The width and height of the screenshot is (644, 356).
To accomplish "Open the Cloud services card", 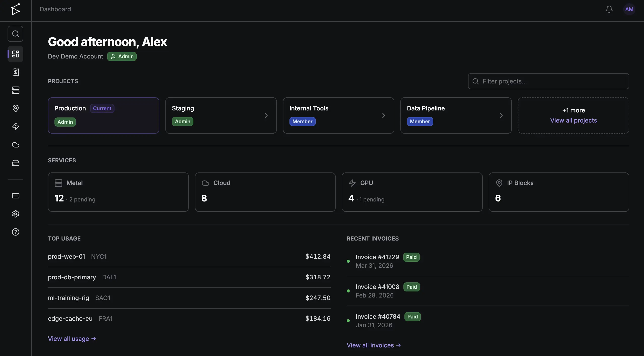I will pos(265,192).
